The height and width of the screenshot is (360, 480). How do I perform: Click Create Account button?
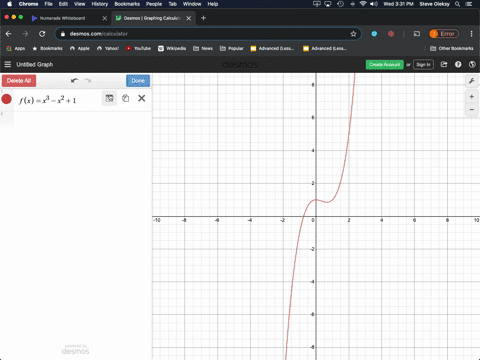(385, 65)
